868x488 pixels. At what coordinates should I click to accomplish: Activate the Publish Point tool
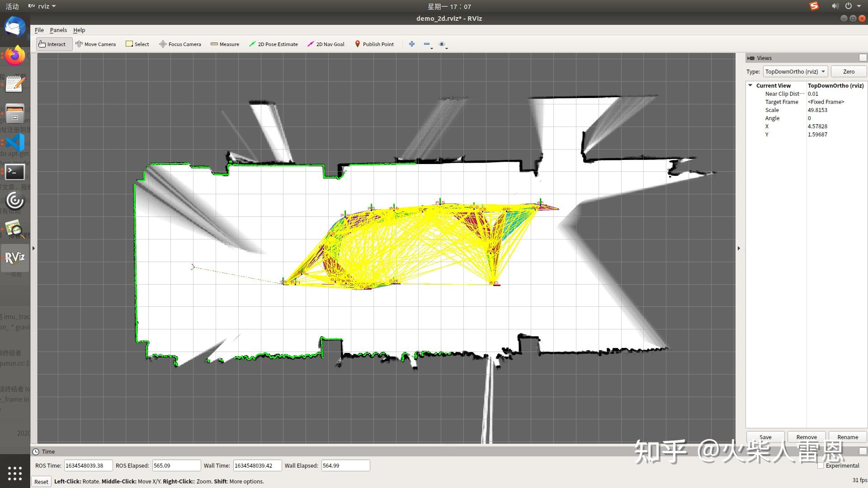(374, 44)
